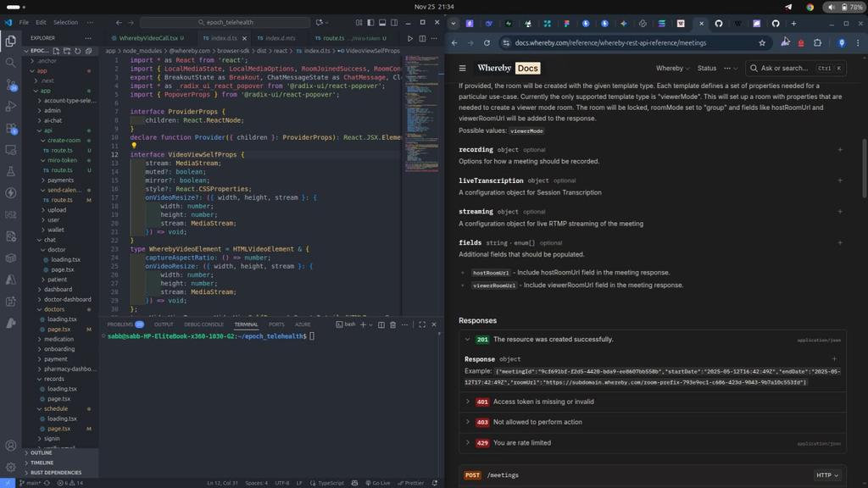Screen dimensions: 868x488
Task: Refresh the Explorer file tree
Action: tap(77, 51)
